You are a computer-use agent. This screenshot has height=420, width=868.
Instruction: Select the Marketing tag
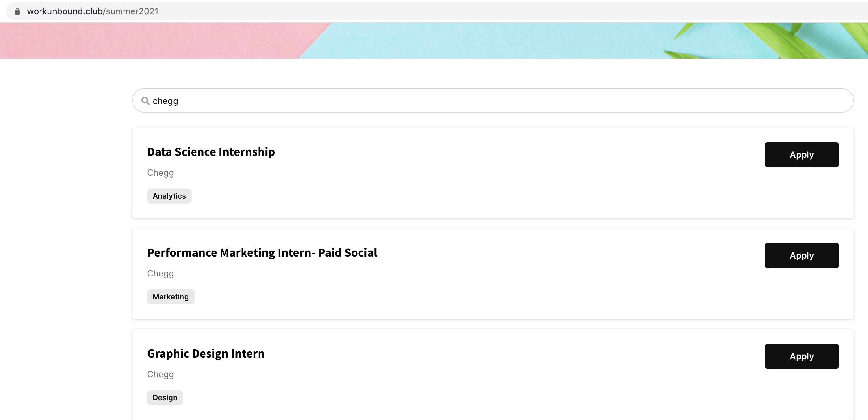coord(171,297)
